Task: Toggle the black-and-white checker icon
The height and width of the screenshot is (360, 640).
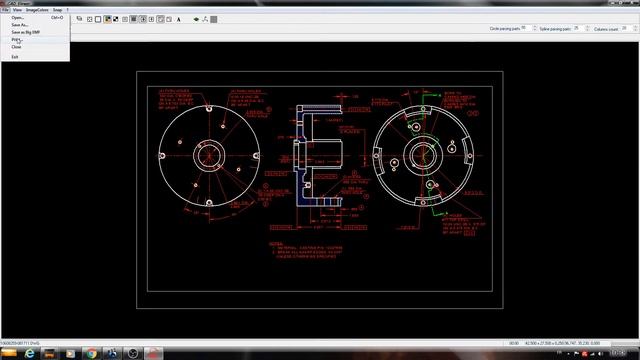Action: (x=116, y=19)
